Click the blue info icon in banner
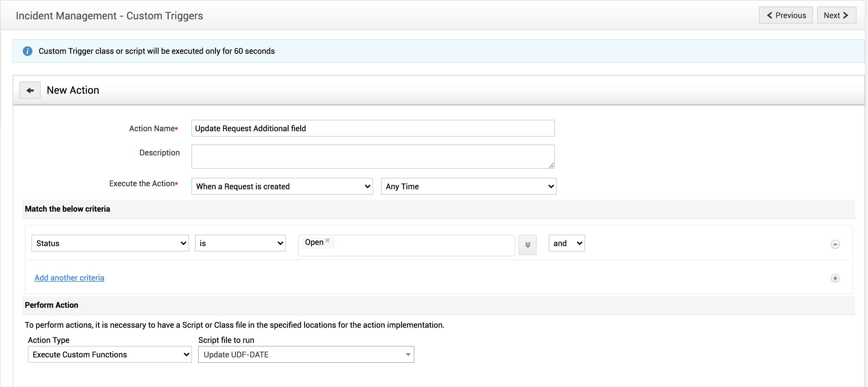Screen dimensions: 868x387 [27, 51]
